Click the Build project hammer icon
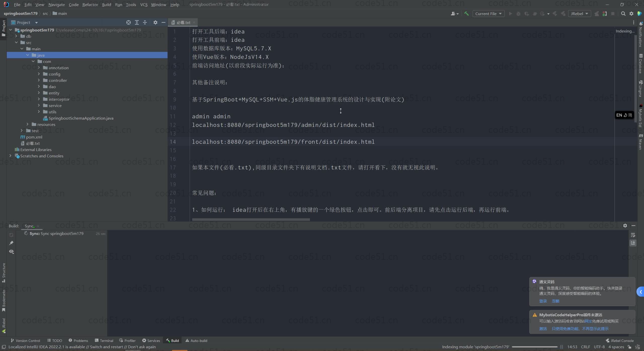Screen dimensions: 644x351 [466, 14]
